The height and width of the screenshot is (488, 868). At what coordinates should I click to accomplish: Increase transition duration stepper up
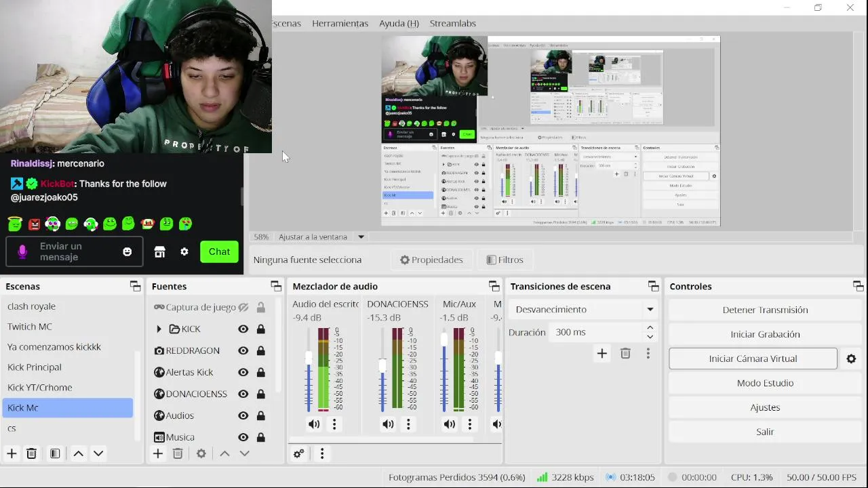[650, 327]
